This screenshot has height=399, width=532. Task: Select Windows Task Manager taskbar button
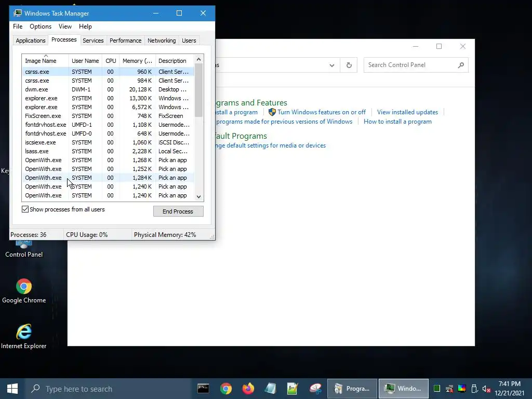[x=404, y=389]
